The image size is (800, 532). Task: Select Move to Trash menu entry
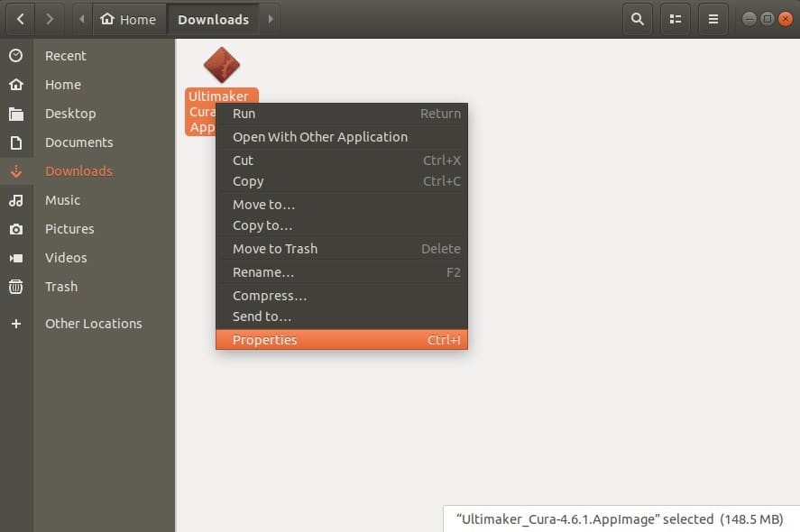(x=342, y=249)
